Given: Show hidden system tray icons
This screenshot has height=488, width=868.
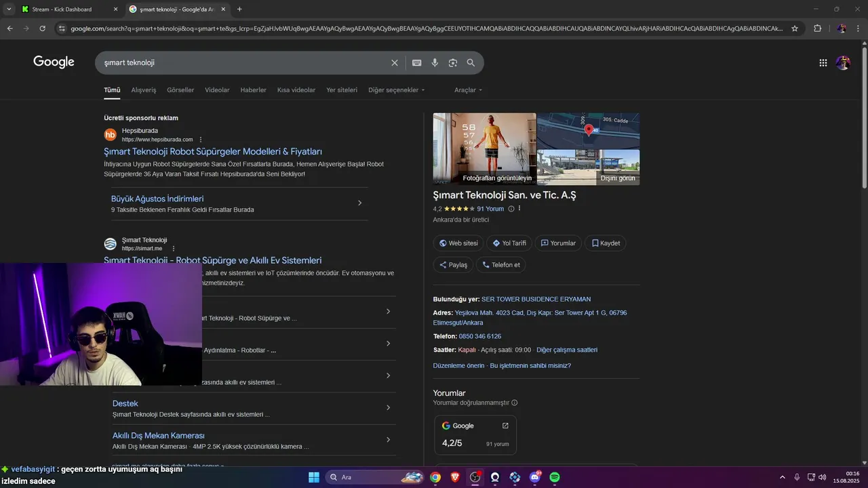Looking at the screenshot, I should 782,477.
